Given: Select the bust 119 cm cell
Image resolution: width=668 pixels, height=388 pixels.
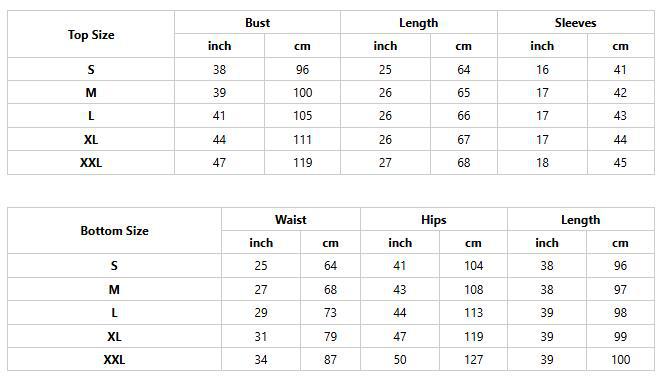Looking at the screenshot, I should point(302,163).
